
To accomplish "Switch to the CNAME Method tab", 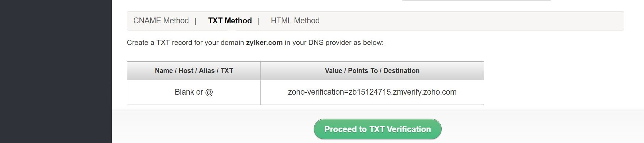I will 161,21.
